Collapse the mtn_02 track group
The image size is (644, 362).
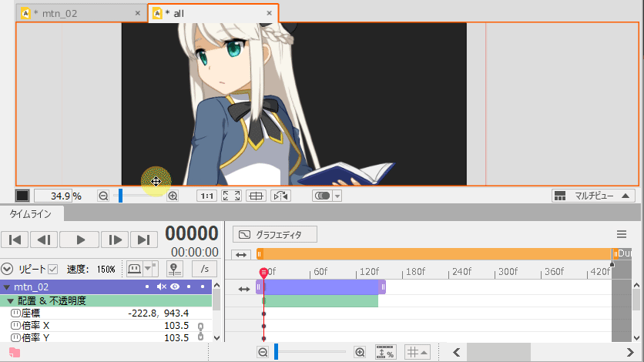pos(7,287)
